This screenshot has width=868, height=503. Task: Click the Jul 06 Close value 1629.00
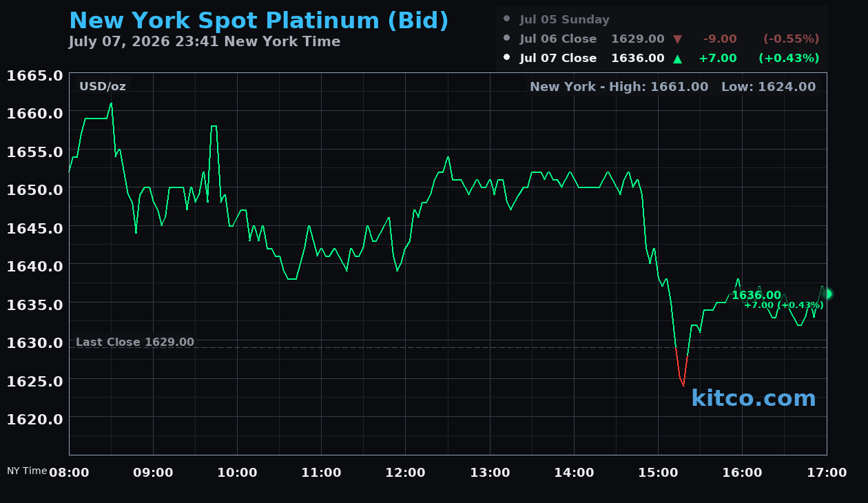point(638,39)
